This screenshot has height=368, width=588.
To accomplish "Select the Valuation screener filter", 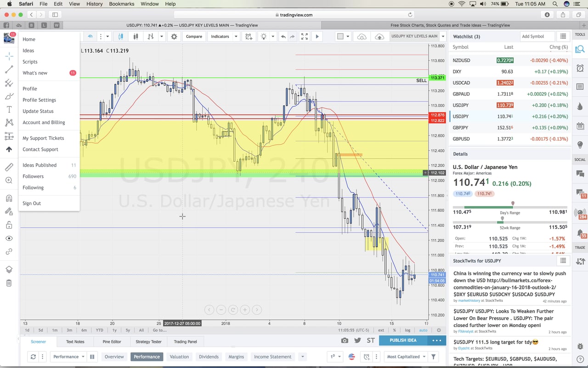I will [x=179, y=356].
